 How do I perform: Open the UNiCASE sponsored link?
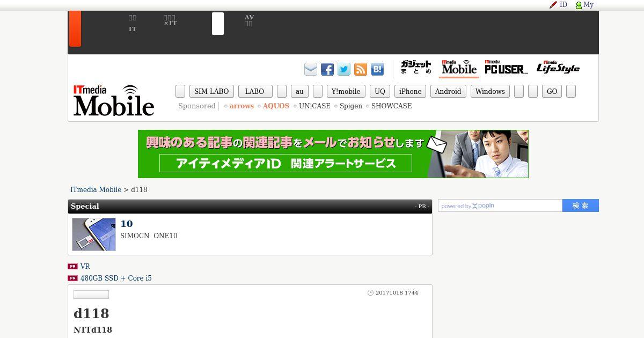(314, 106)
